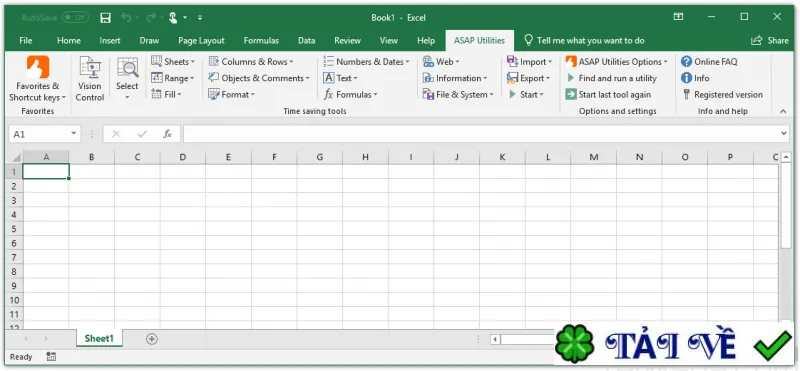Open the Name Box dropdown arrow
The image size is (800, 371).
pyautogui.click(x=73, y=134)
